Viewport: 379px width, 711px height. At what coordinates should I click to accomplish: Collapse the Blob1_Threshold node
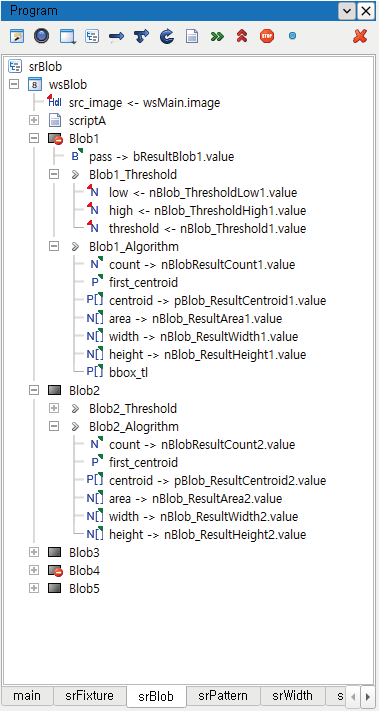54,174
